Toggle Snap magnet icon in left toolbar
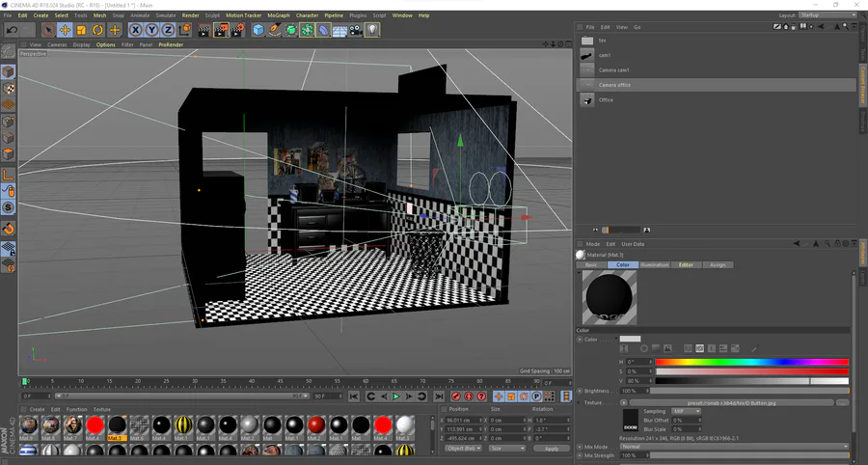This screenshot has height=465, width=868. coord(8,228)
